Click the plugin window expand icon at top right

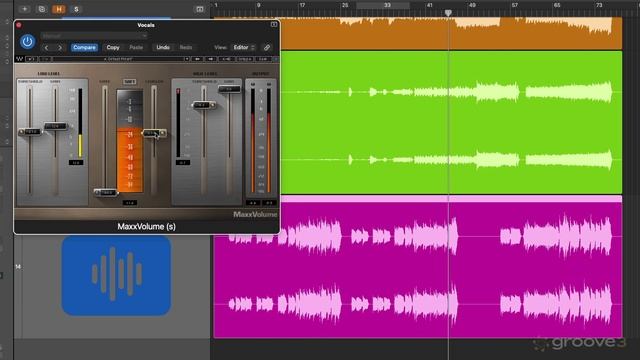274,24
